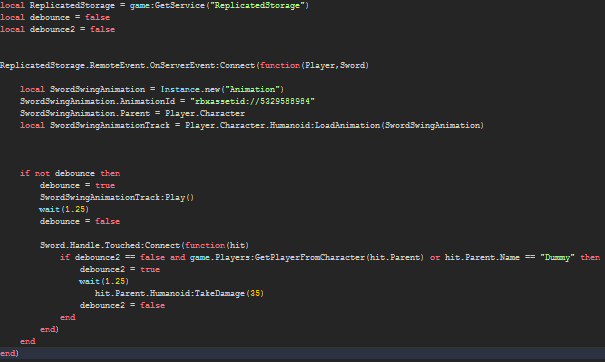This screenshot has width=605, height=362.
Task: Click the "debounce = true" assignment
Action: (x=77, y=185)
